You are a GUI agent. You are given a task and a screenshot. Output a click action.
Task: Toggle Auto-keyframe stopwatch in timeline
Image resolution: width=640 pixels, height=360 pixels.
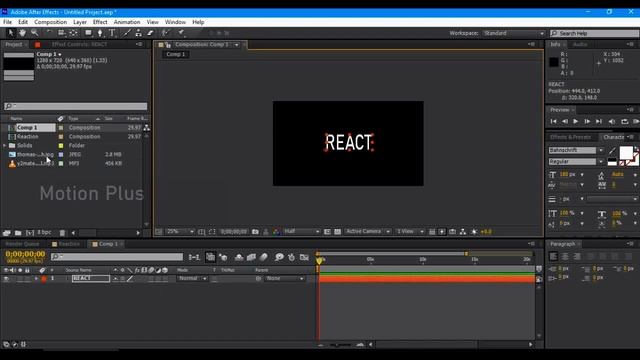pyautogui.click(x=291, y=257)
